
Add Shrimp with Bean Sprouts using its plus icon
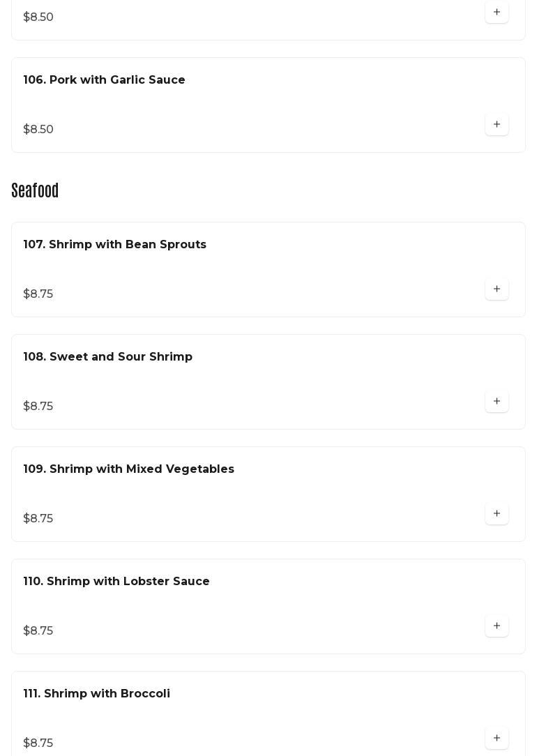[x=497, y=289]
